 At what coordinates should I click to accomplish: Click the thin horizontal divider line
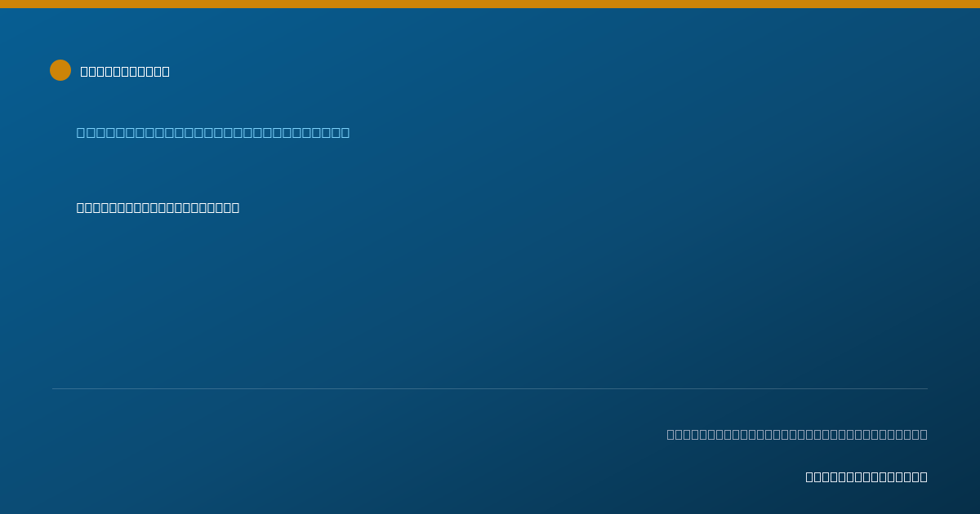[490, 388]
